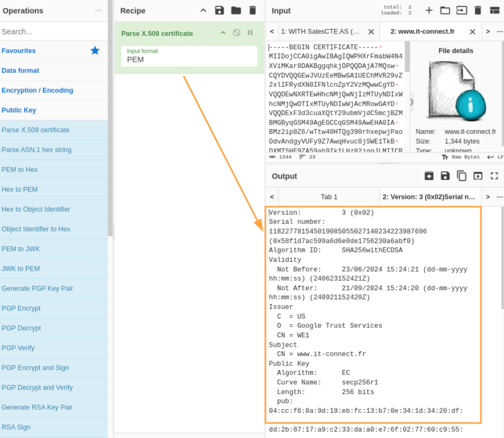This screenshot has width=504, height=438.
Task: Toggle the Favourites star in the sidebar
Action: (x=94, y=50)
